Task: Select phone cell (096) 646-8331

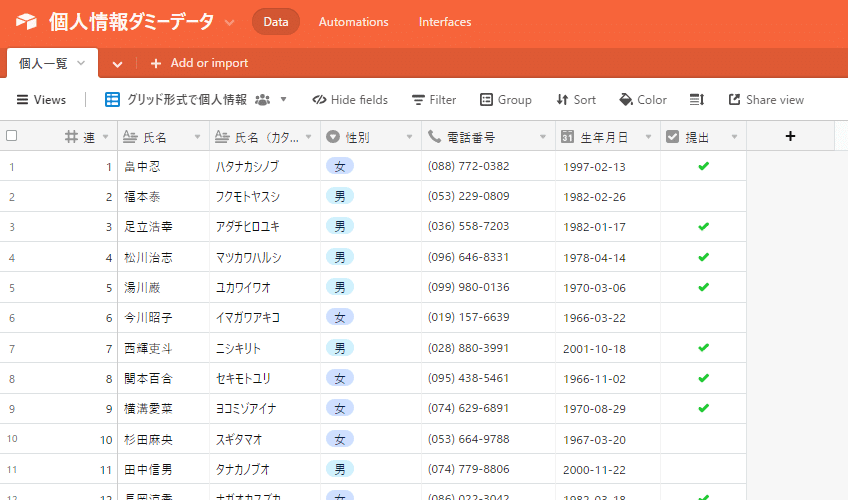Action: [x=488, y=257]
